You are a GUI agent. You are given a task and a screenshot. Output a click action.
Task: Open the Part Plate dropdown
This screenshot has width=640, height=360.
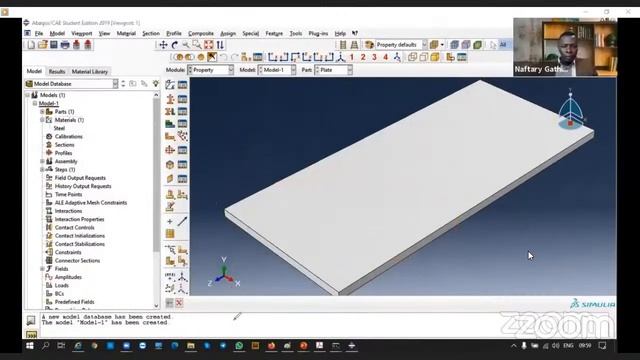coord(333,70)
